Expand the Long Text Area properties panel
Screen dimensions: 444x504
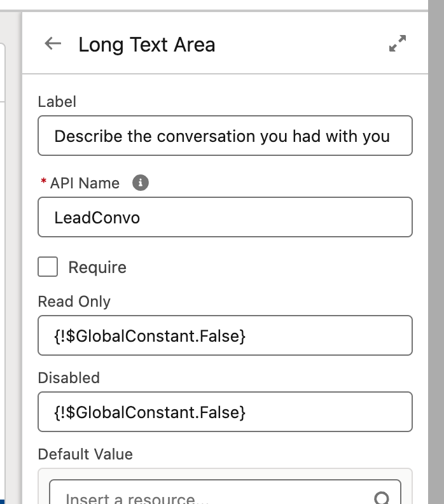[398, 43]
